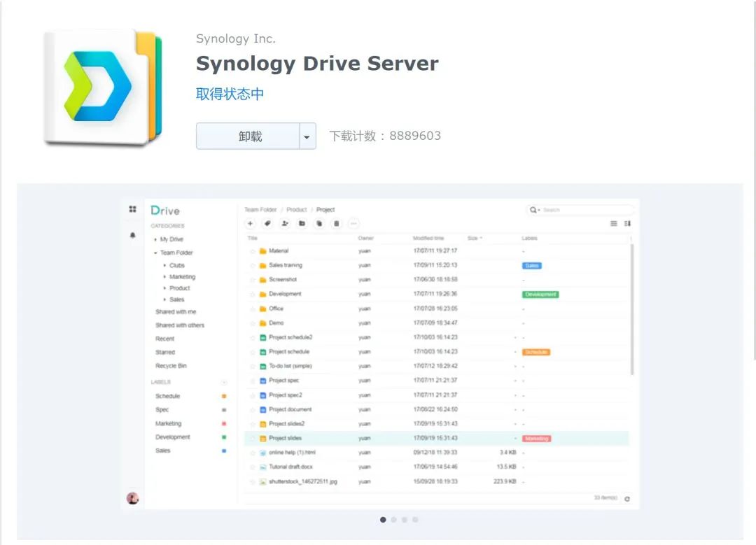Click the red Marketing label color square
The width and height of the screenshot is (756, 545).
[x=224, y=424]
